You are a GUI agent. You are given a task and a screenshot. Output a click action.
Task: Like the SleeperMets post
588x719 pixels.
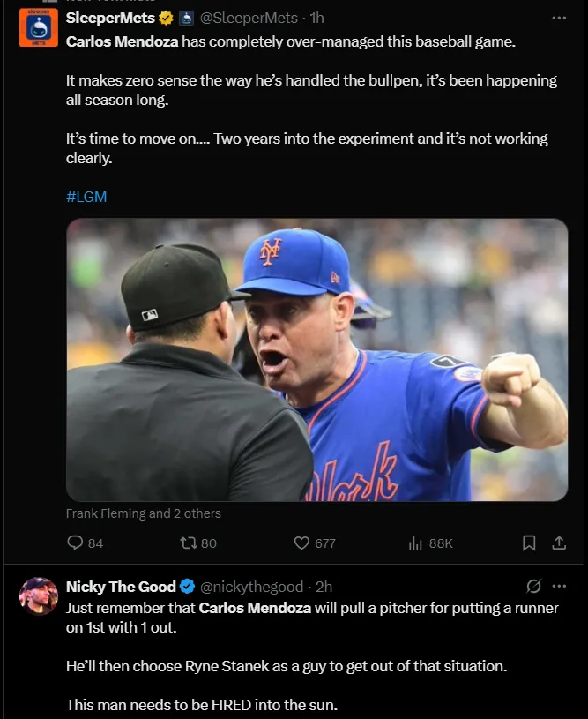(x=302, y=543)
